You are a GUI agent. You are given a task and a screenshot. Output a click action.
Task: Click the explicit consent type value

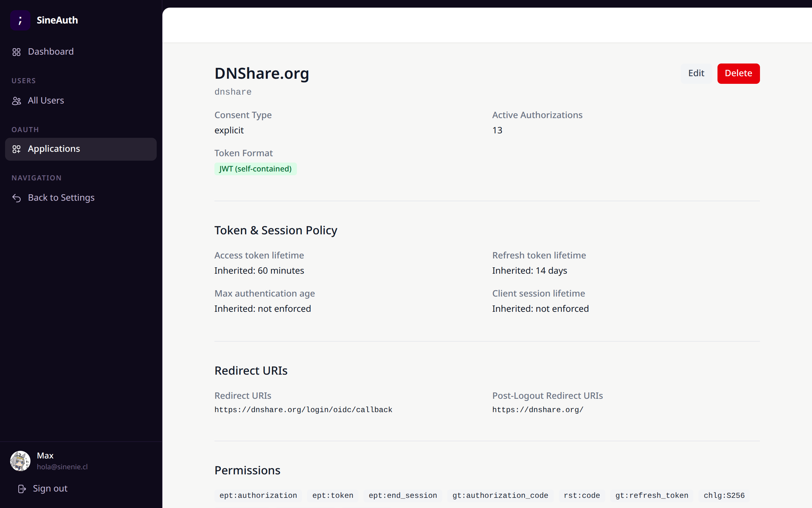[x=229, y=130]
